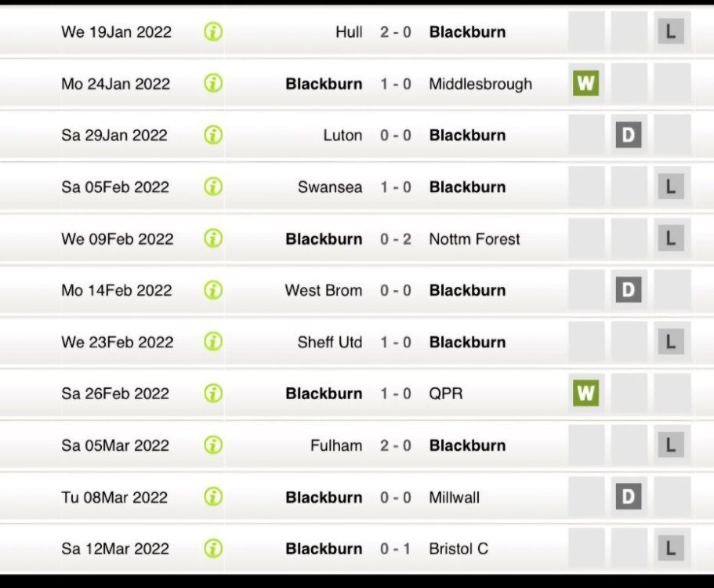Open info icon for West Brom match

coord(213,290)
